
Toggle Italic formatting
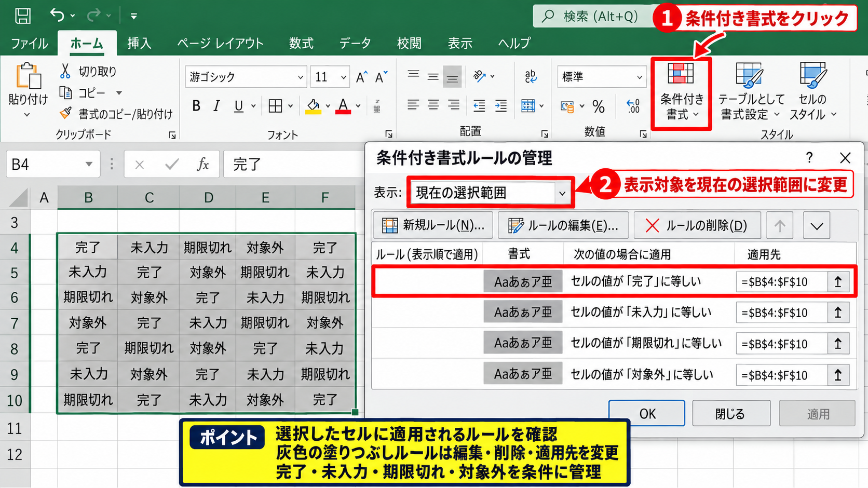[216, 106]
